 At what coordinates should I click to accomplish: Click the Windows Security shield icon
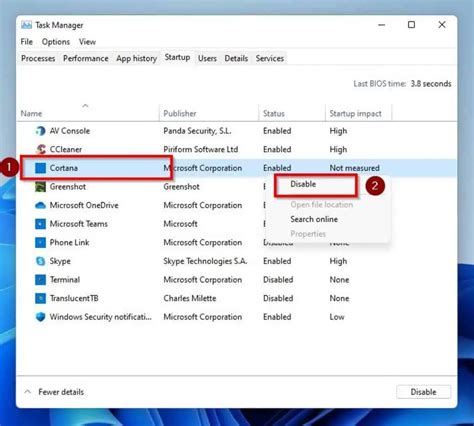click(x=40, y=317)
